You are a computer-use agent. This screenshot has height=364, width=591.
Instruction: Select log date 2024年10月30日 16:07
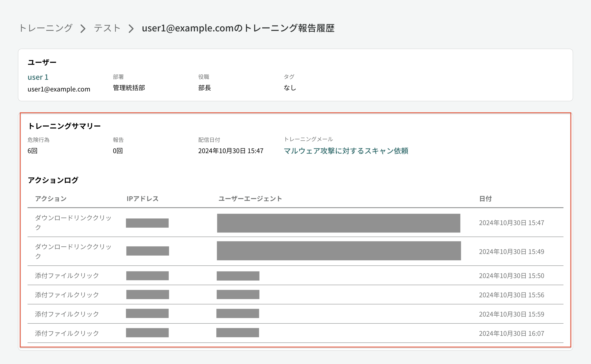pyautogui.click(x=511, y=334)
